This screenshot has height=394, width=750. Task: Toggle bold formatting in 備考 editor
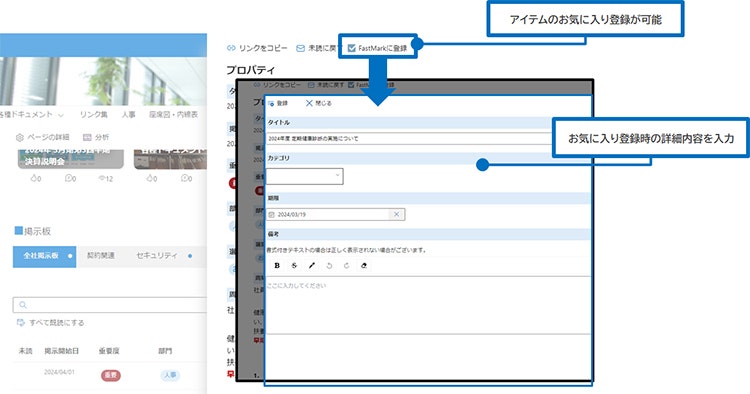pyautogui.click(x=277, y=265)
